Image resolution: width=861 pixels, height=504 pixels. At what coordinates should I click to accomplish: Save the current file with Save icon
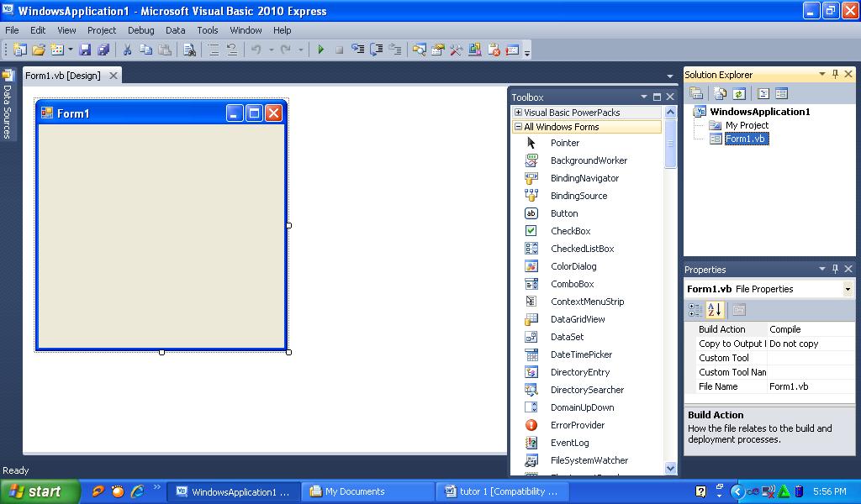tap(85, 50)
